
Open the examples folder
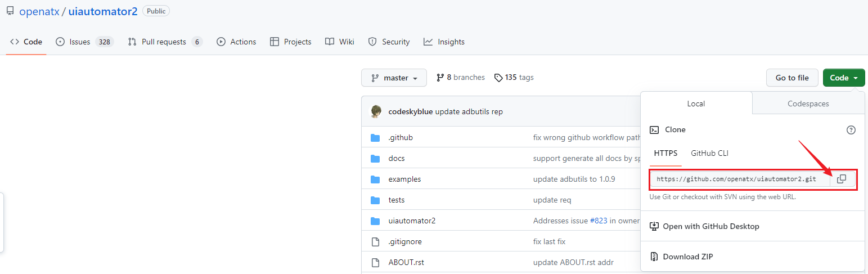(x=404, y=179)
